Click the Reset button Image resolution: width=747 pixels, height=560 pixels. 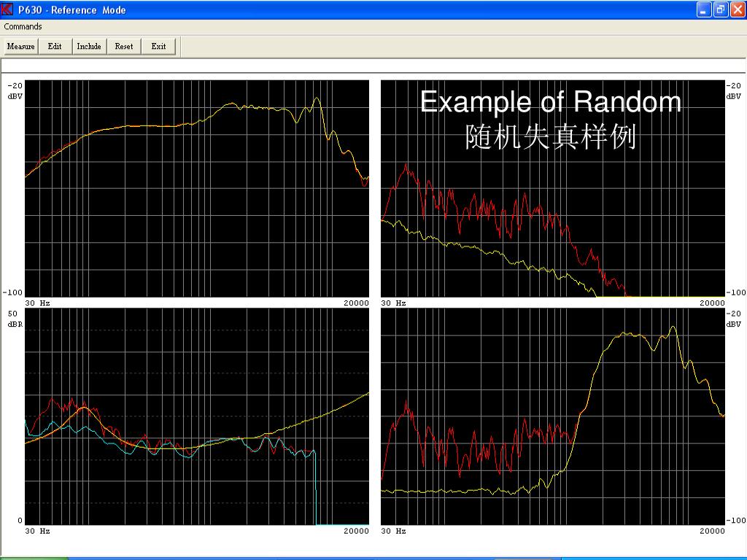(124, 46)
